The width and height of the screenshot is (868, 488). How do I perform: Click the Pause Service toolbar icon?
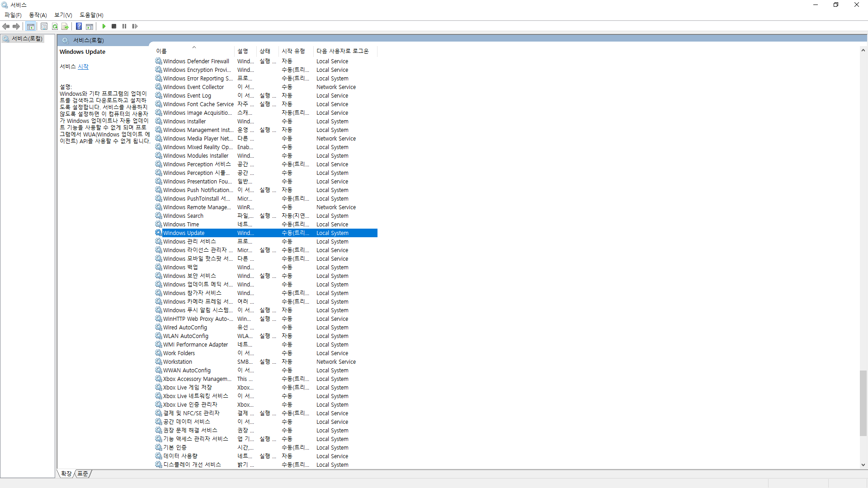coord(124,26)
